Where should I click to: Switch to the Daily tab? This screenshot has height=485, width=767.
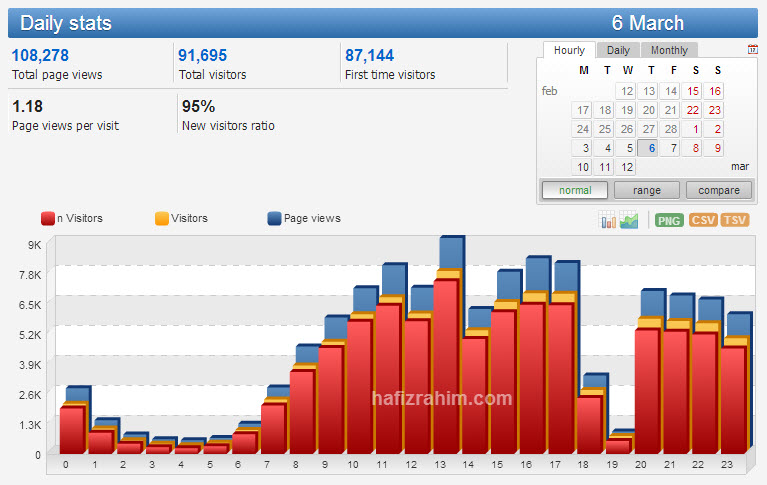pyautogui.click(x=618, y=50)
